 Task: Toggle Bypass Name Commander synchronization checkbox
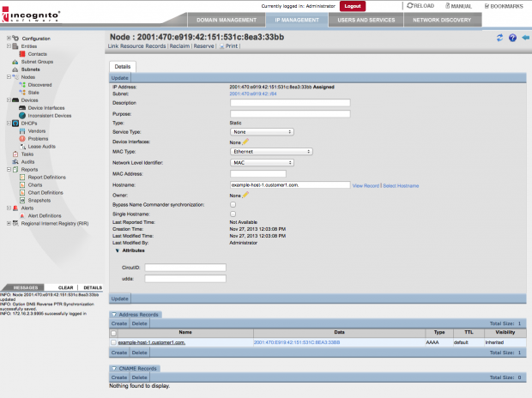233,205
